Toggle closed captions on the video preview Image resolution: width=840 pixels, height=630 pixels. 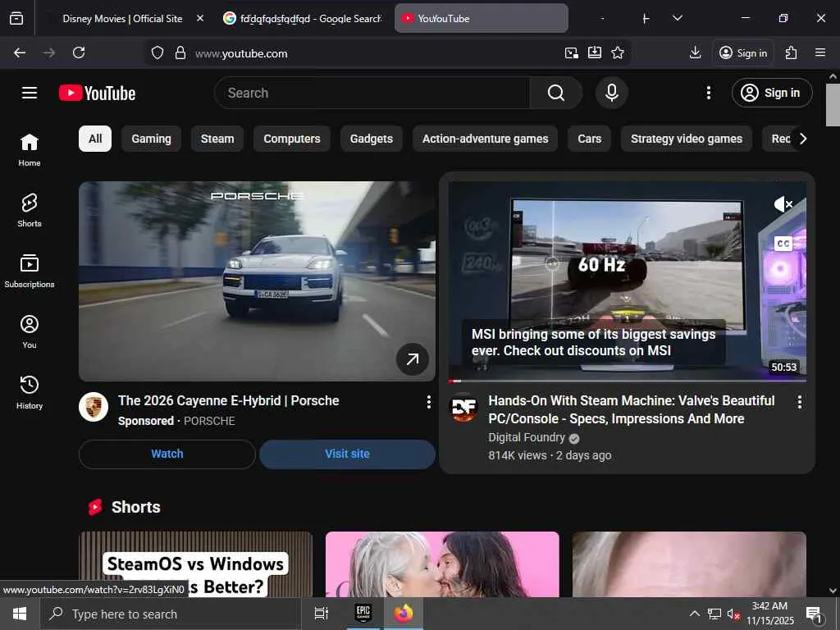pyautogui.click(x=783, y=244)
